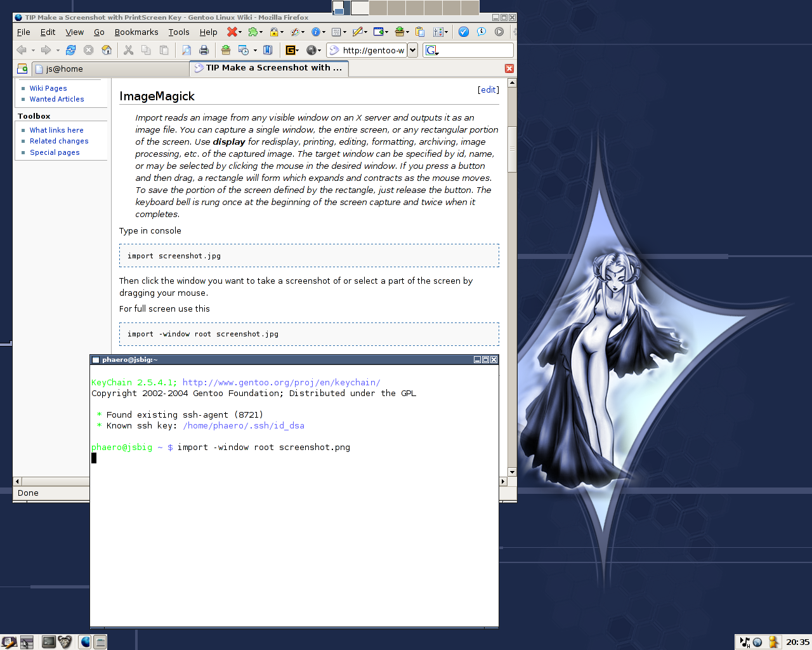
Task: Click the page scrollbar's up arrow
Action: (512, 83)
